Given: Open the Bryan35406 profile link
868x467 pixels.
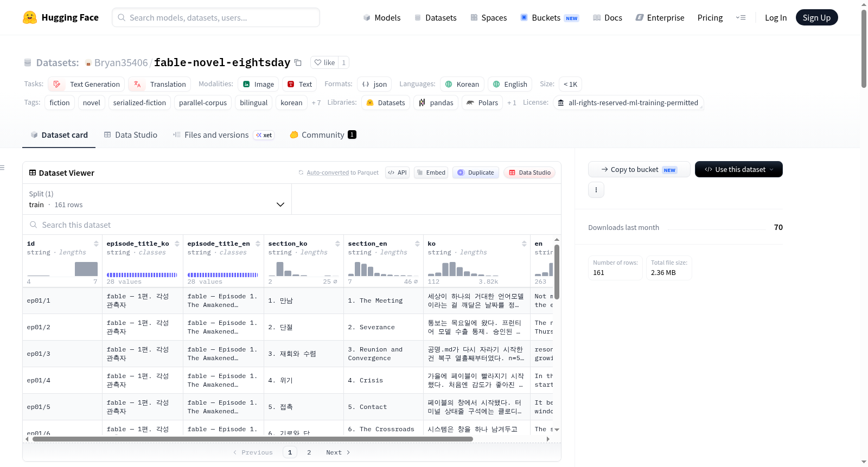Looking at the screenshot, I should 121,63.
